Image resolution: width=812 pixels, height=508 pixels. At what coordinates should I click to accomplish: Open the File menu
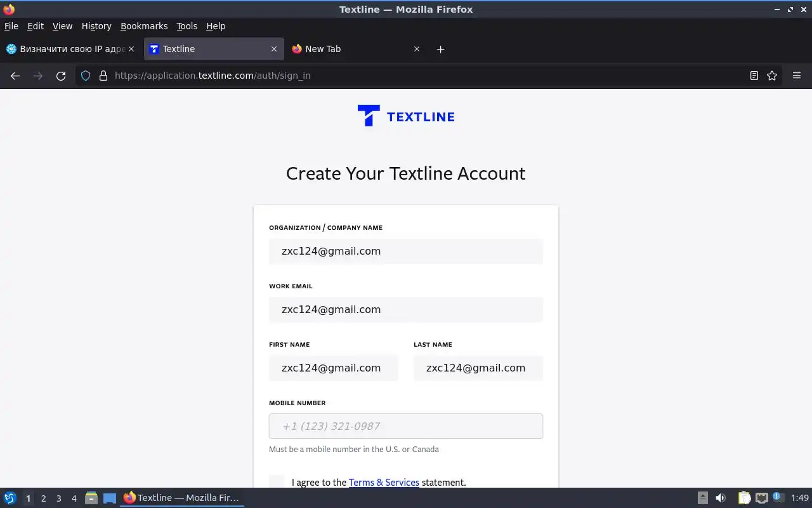coord(11,26)
